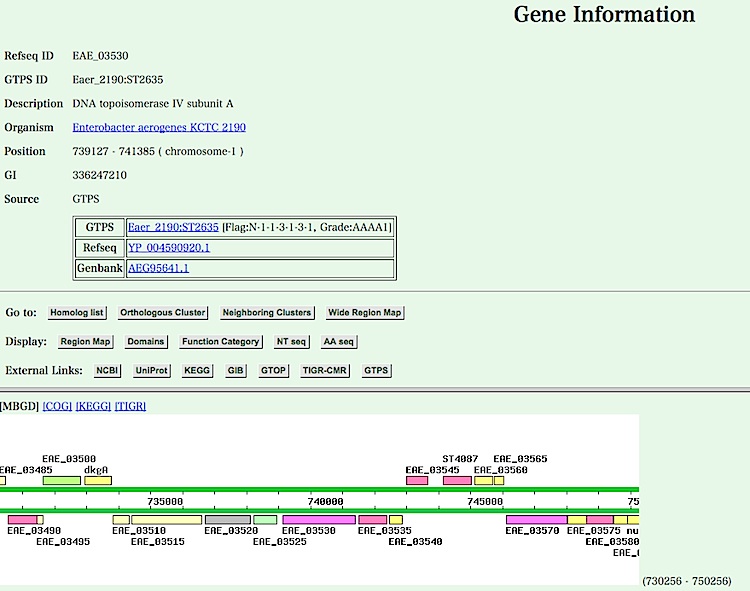Click the gray EAE_03520 gene block

[227, 520]
